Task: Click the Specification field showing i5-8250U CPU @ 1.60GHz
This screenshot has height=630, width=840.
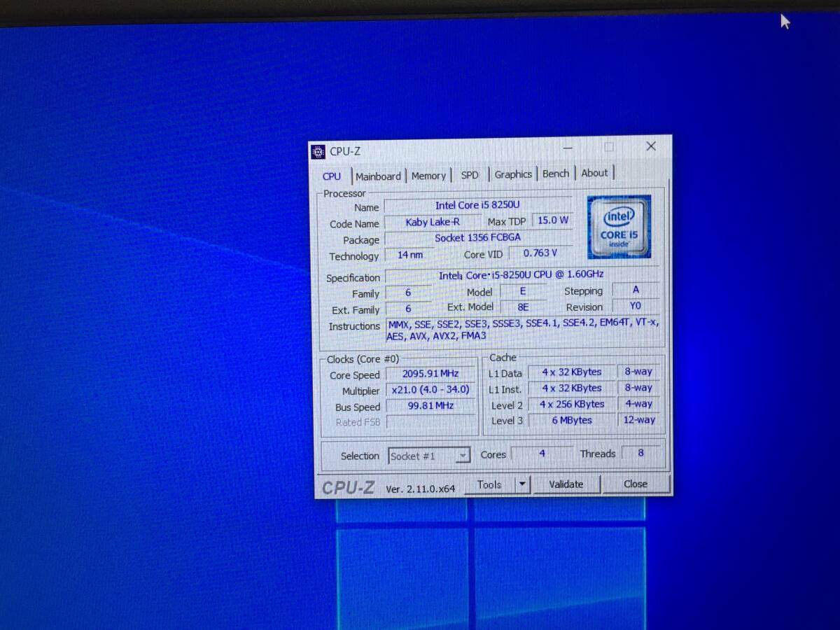Action: [521, 275]
